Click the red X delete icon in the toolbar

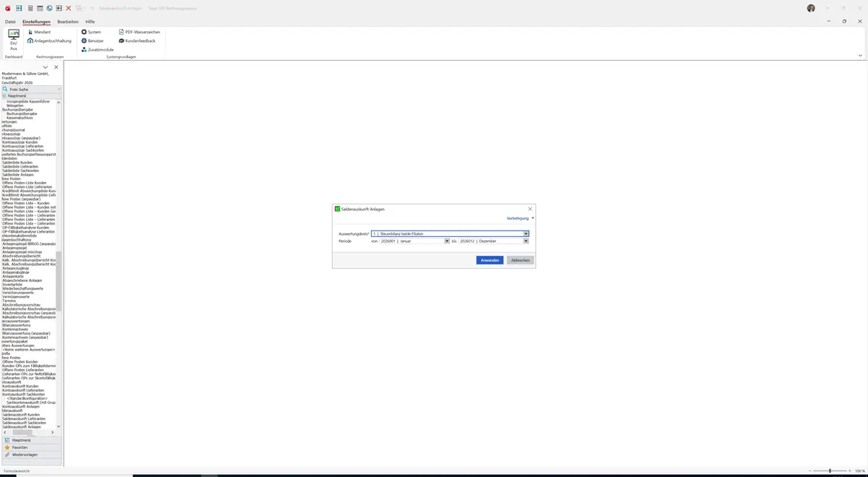click(x=69, y=8)
